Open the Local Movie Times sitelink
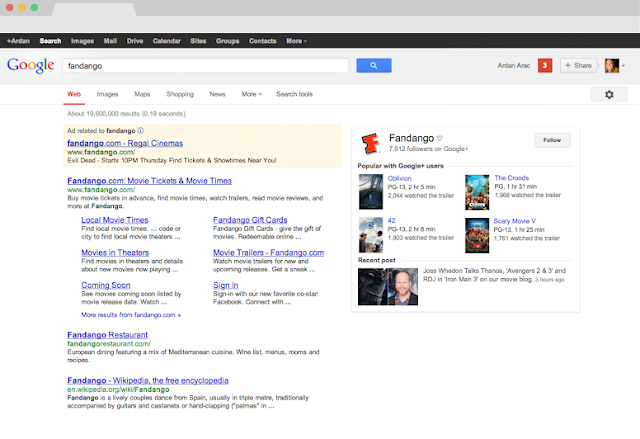This screenshot has width=640, height=439. (x=115, y=220)
